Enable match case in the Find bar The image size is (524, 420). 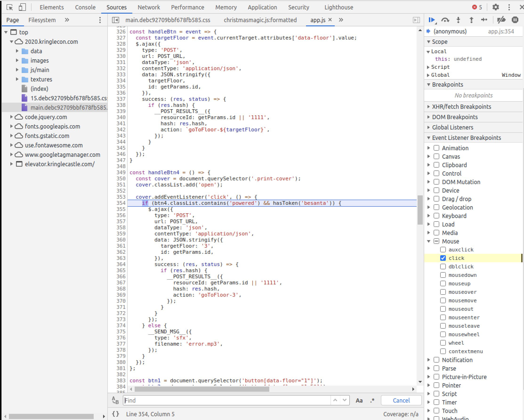tap(359, 400)
